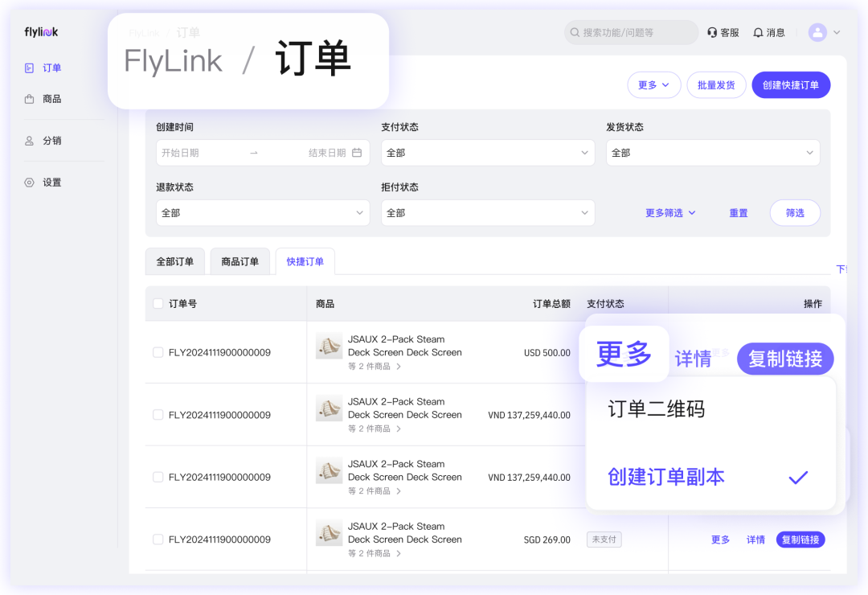The width and height of the screenshot is (868, 595).
Task: Open the Products bag icon in sidebar
Action: click(x=30, y=99)
